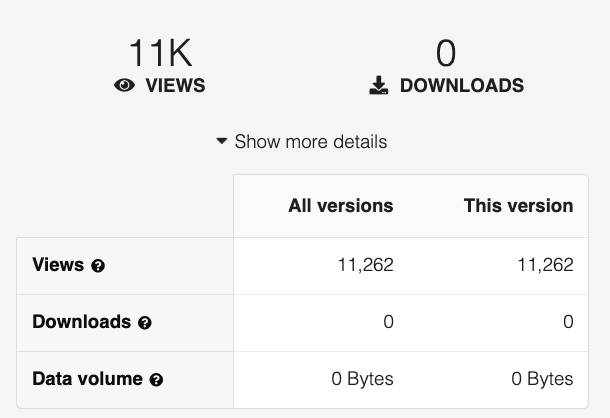Image resolution: width=610 pixels, height=418 pixels.
Task: Click the This version data volume value
Action: [542, 379]
